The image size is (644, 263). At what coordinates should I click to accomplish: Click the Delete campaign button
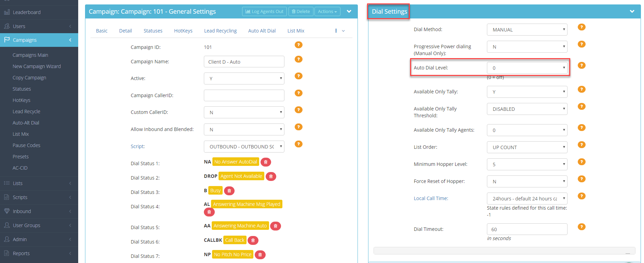(x=301, y=12)
